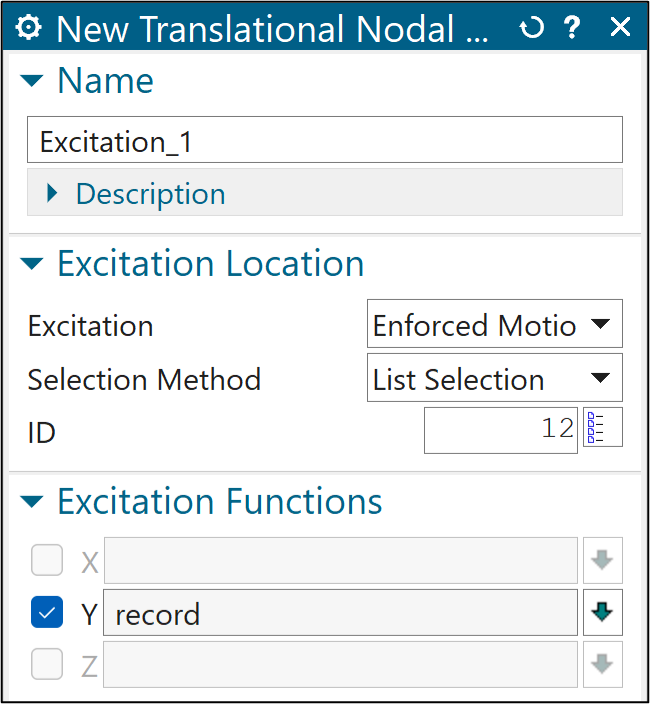Collapse the Excitation Location section
This screenshot has height=704, width=650.
point(33,264)
